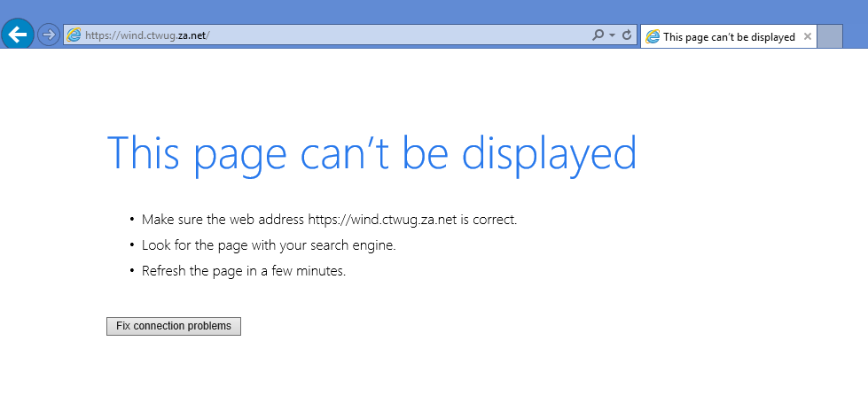The width and height of the screenshot is (868, 411).
Task: Click the Search magnifier icon in the address bar
Action: (x=598, y=35)
